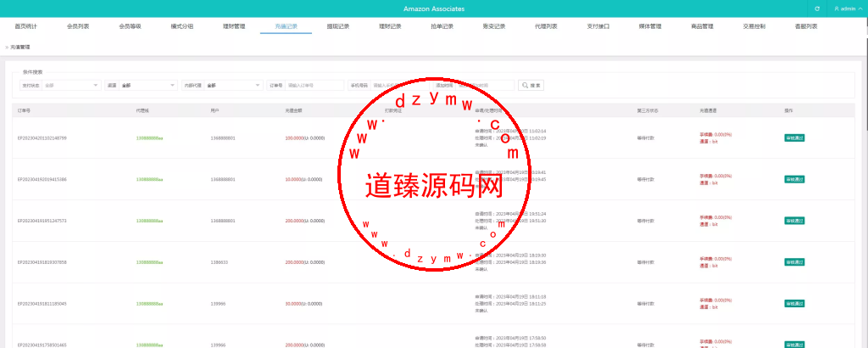Switch to the 会员等级 tab

130,26
